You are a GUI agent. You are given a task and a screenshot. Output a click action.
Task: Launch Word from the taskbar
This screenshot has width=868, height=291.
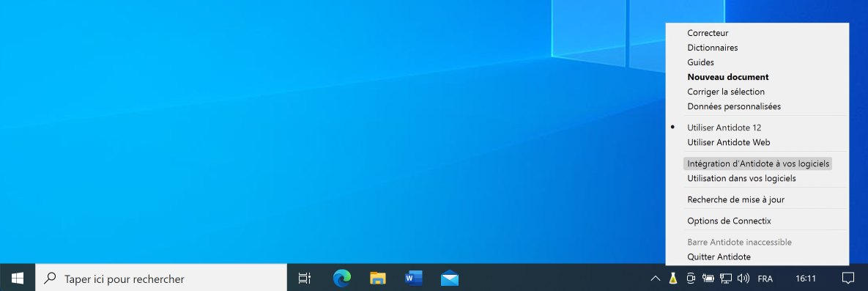click(414, 278)
